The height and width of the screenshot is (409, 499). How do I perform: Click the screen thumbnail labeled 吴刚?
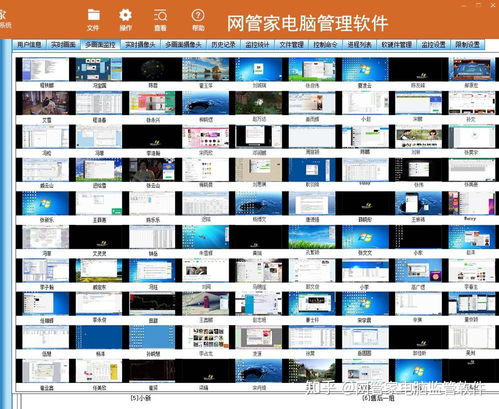(x=472, y=337)
